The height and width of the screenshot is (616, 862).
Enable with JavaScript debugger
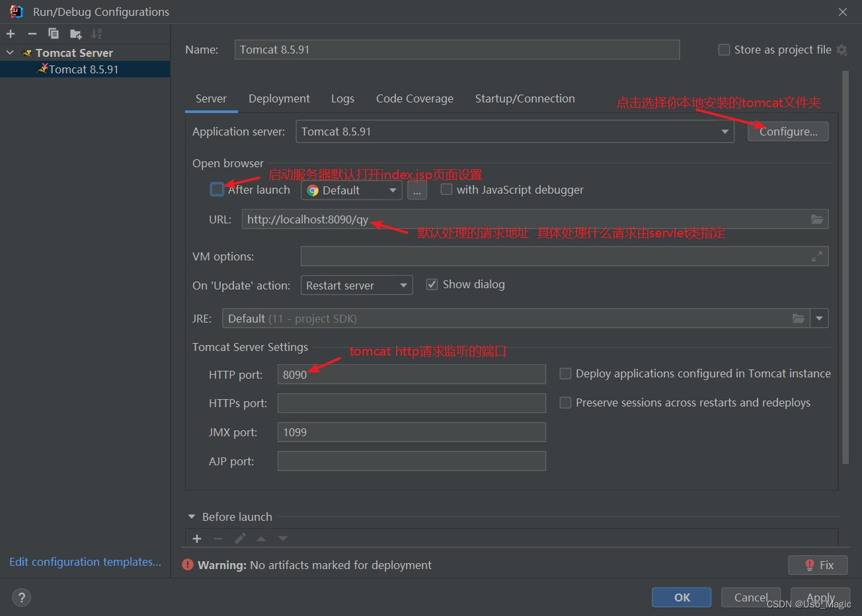coord(446,190)
